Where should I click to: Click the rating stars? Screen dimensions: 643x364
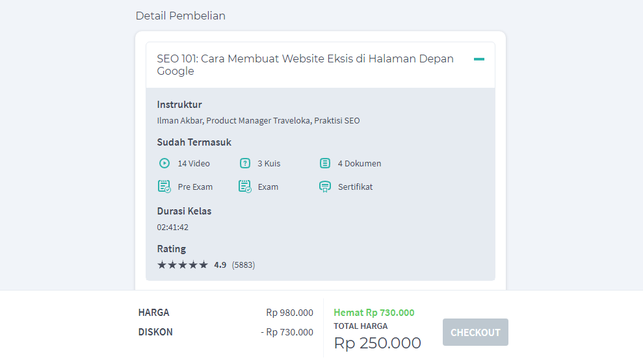click(183, 265)
